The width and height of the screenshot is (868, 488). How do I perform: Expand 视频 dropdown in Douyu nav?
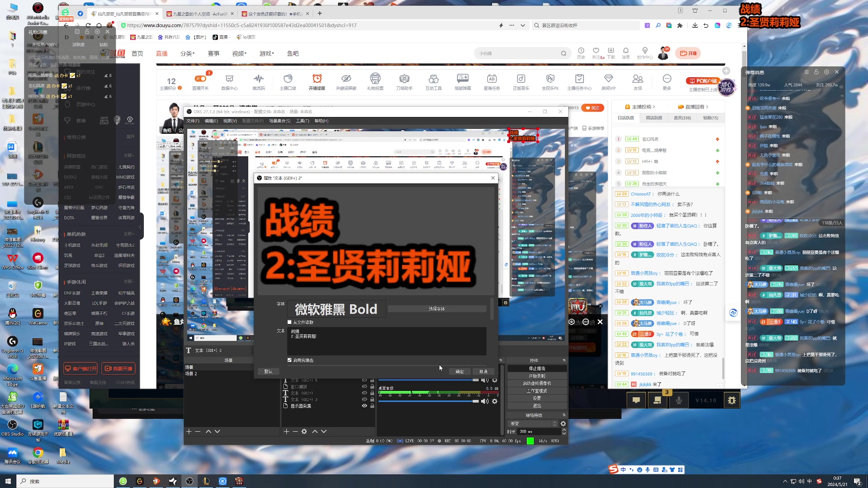(x=240, y=53)
